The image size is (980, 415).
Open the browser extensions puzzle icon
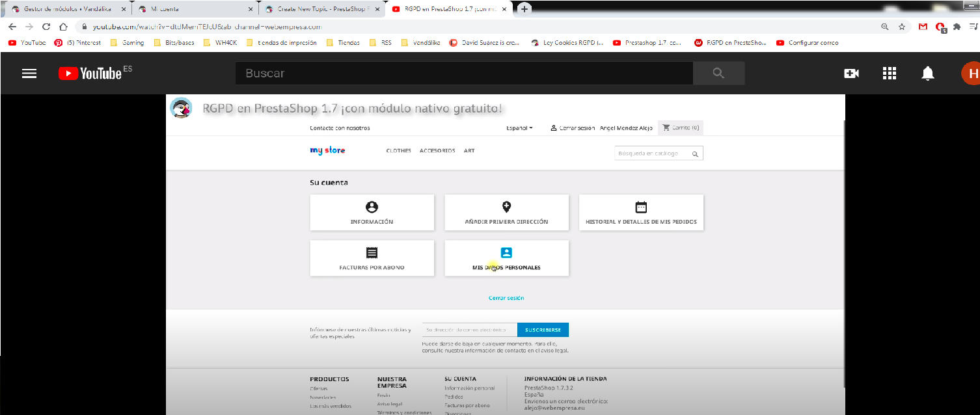[x=957, y=27]
